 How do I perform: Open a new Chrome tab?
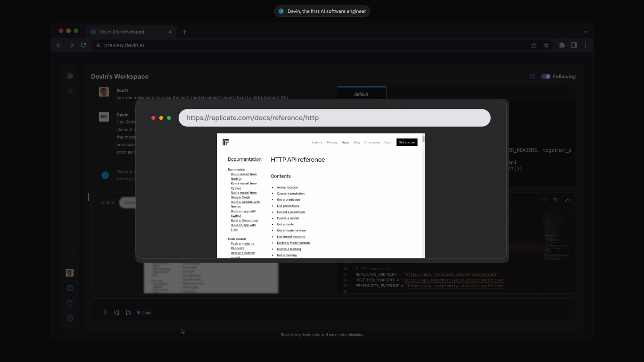click(184, 32)
